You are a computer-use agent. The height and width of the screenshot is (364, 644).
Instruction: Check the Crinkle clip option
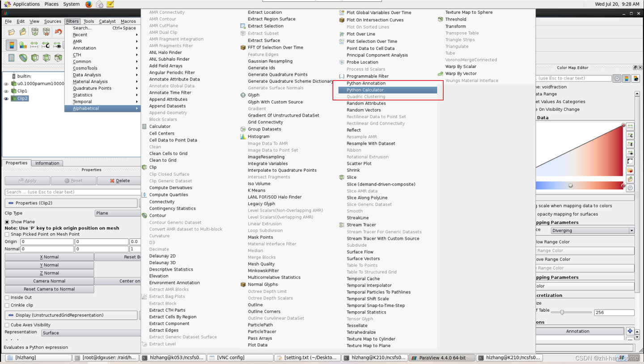pyautogui.click(x=7, y=305)
